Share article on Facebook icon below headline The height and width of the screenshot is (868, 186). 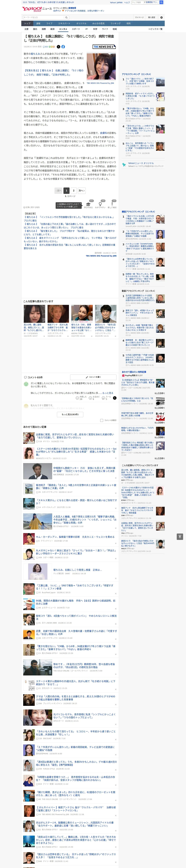(x=63, y=47)
